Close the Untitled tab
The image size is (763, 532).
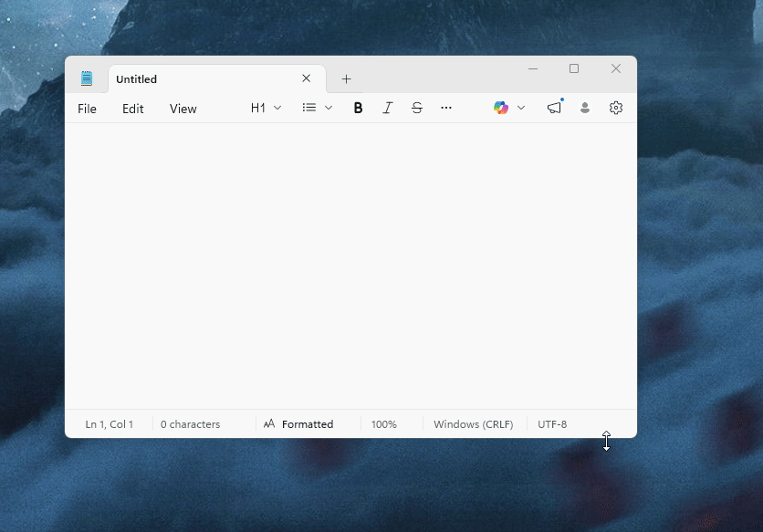point(306,78)
